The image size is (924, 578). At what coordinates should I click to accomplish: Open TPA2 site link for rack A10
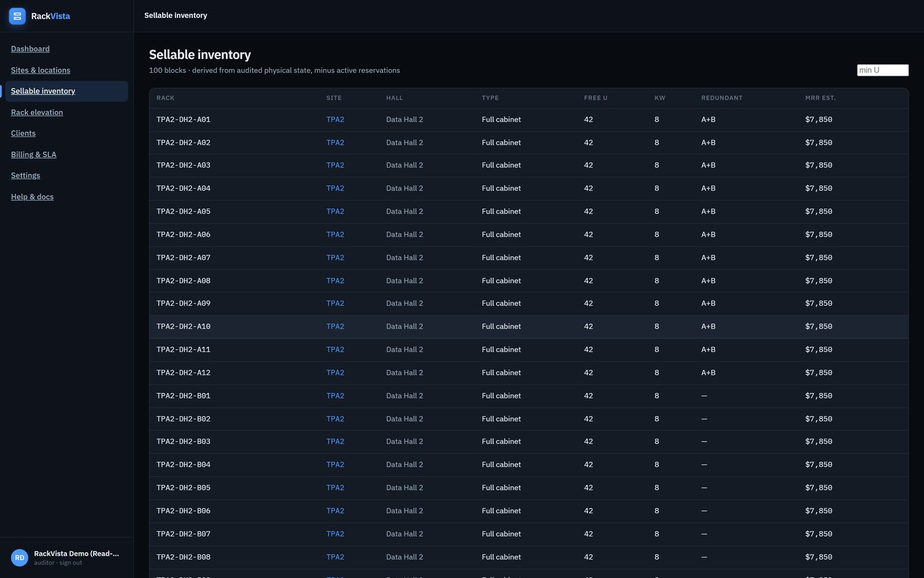tap(335, 327)
